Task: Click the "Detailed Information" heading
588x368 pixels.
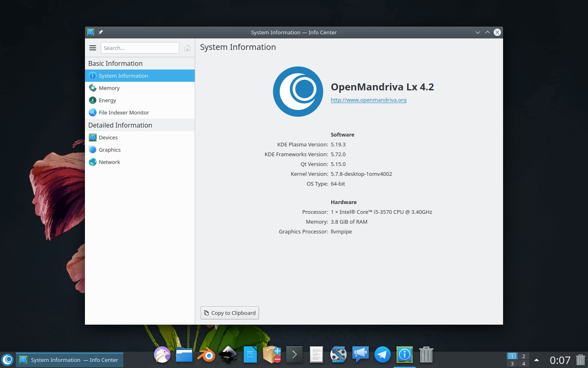Action: click(x=120, y=125)
